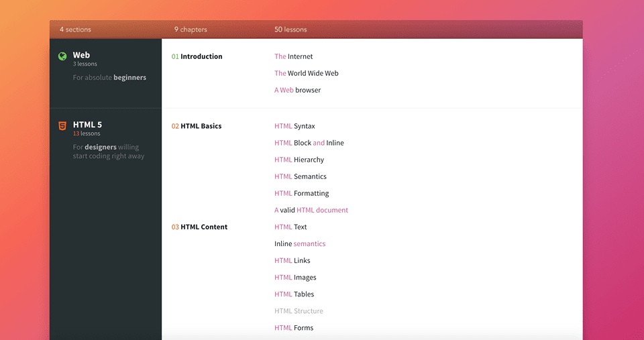The height and width of the screenshot is (340, 644).
Task: Select the HTML Semantics lesson
Action: [x=300, y=176]
